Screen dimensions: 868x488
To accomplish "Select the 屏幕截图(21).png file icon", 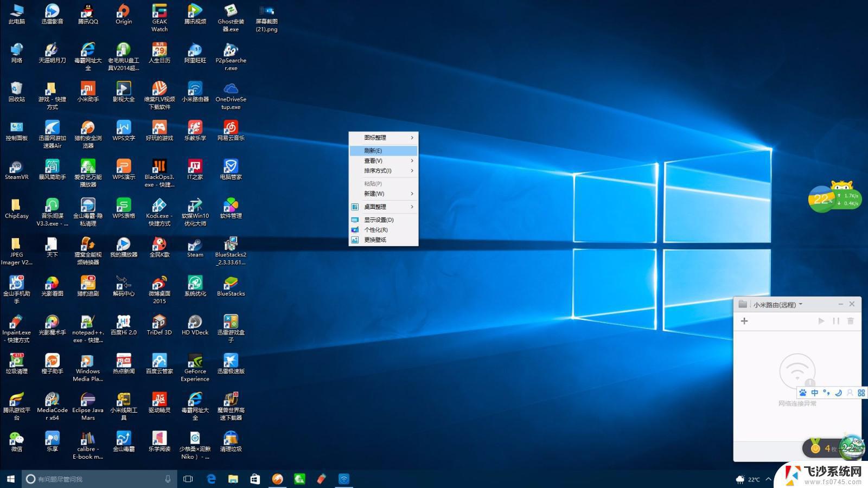I will click(x=266, y=18).
